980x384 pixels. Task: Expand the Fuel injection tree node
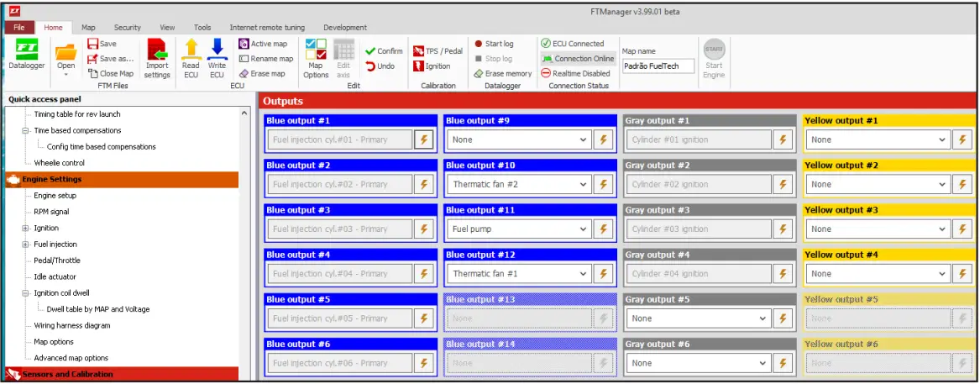click(26, 245)
